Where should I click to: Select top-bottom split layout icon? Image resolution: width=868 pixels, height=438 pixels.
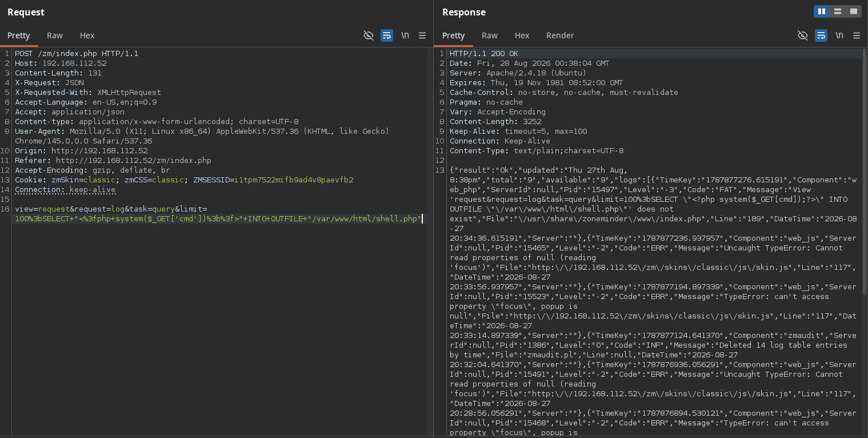(838, 11)
